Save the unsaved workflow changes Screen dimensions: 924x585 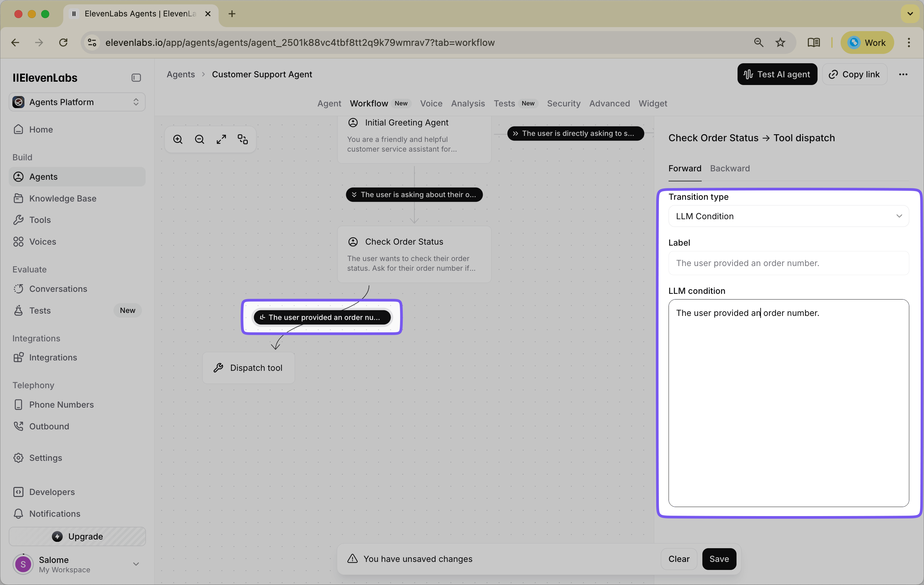(719, 559)
